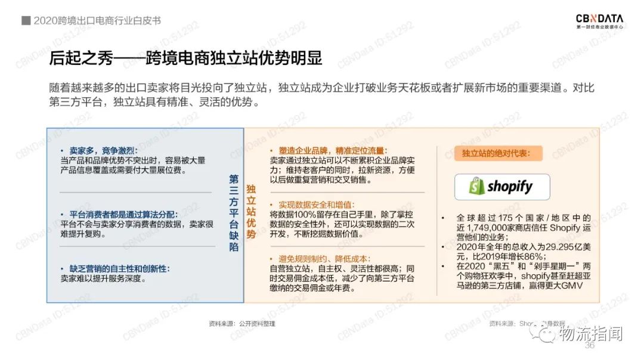Image resolution: width=644 pixels, height=362 pixels.
Task: Select the heading "缺乏营销的自主性和创新性"
Action: 119,269
